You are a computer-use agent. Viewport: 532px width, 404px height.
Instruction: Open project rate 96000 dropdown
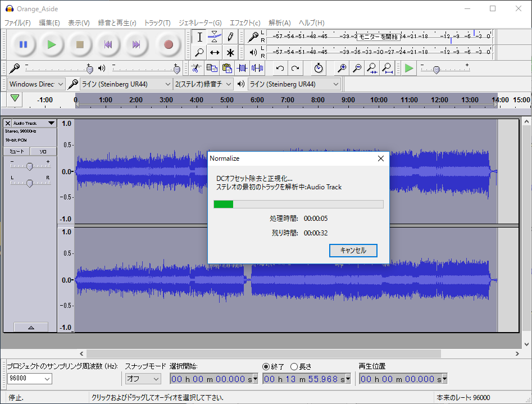(x=30, y=379)
